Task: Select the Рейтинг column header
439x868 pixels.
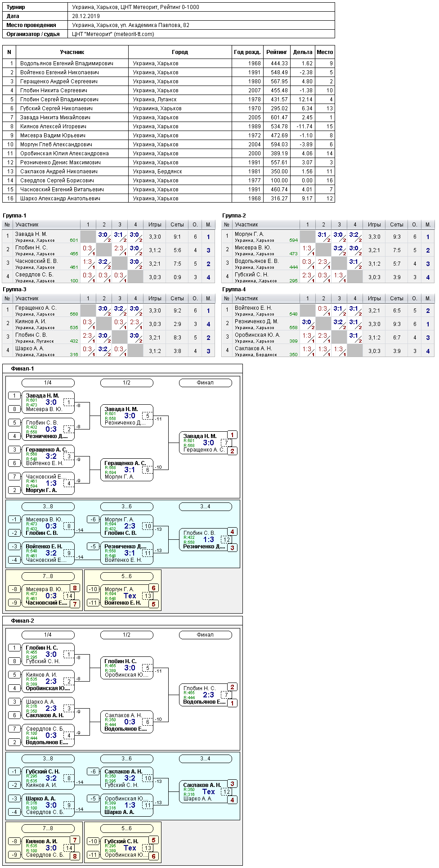Action: [x=277, y=52]
